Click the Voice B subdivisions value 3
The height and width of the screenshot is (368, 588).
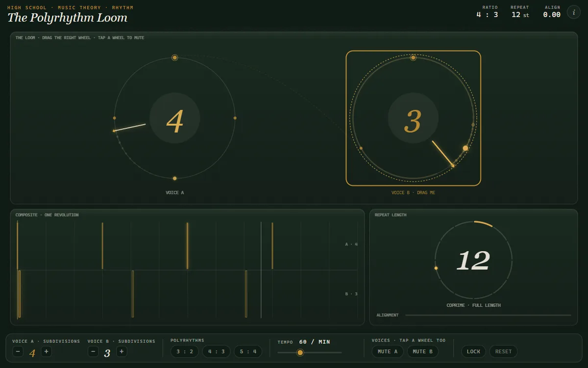(x=107, y=352)
